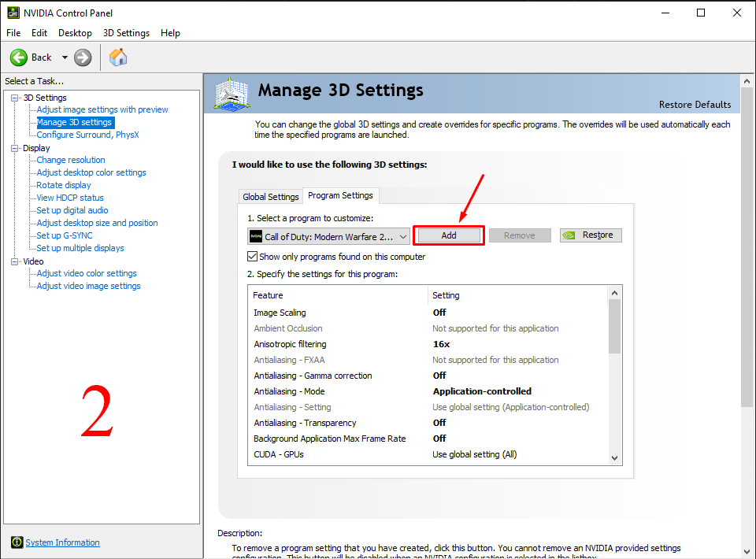The image size is (756, 559).
Task: Open Set up G-SYNC task
Action: point(65,235)
